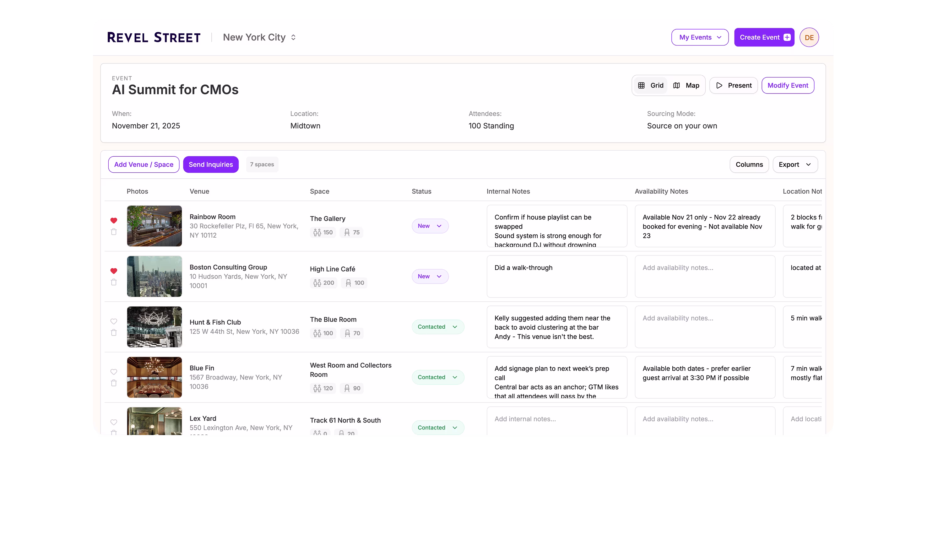Favorite Hunt & Fish Club with heart
The width and height of the screenshot is (927, 560).
click(114, 321)
